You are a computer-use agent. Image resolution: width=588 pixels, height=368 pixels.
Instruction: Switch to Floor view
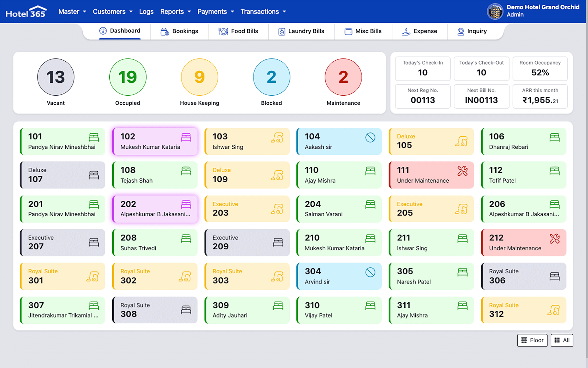pos(532,340)
